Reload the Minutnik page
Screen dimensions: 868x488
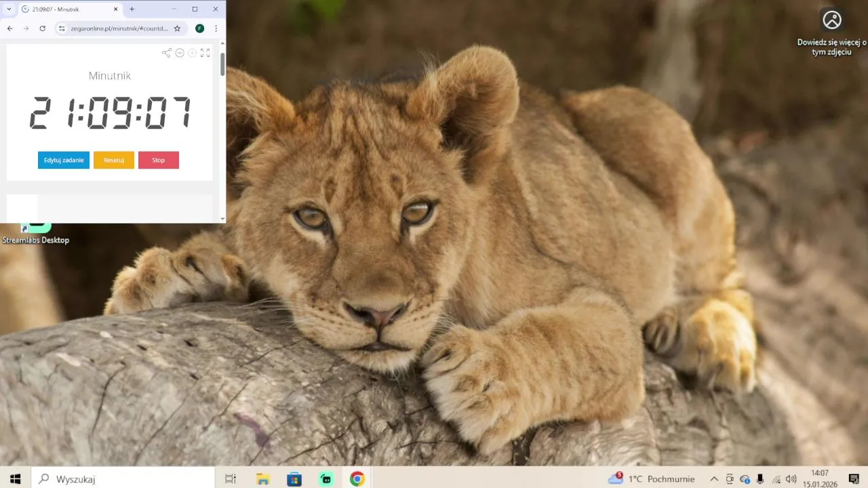[x=42, y=28]
